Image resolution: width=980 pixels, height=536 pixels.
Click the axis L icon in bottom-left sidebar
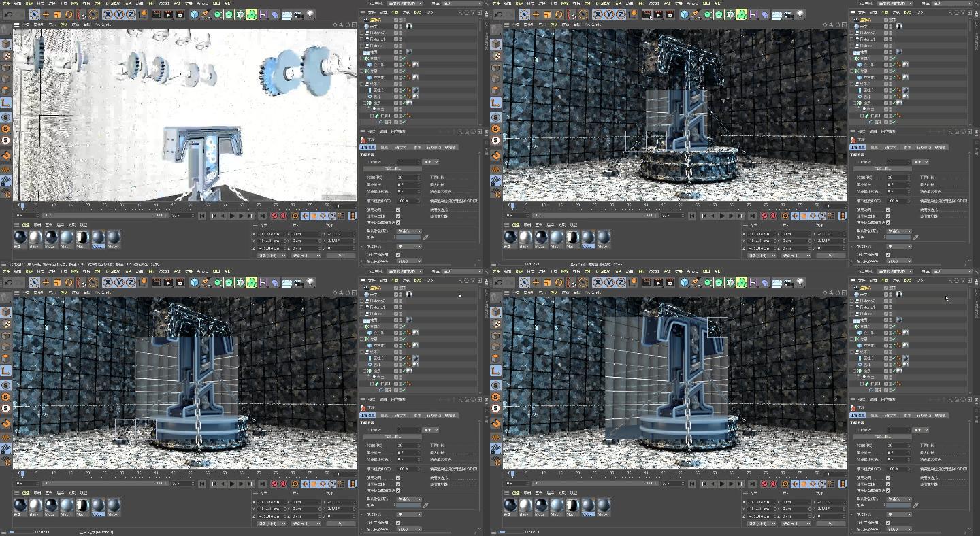(x=5, y=370)
